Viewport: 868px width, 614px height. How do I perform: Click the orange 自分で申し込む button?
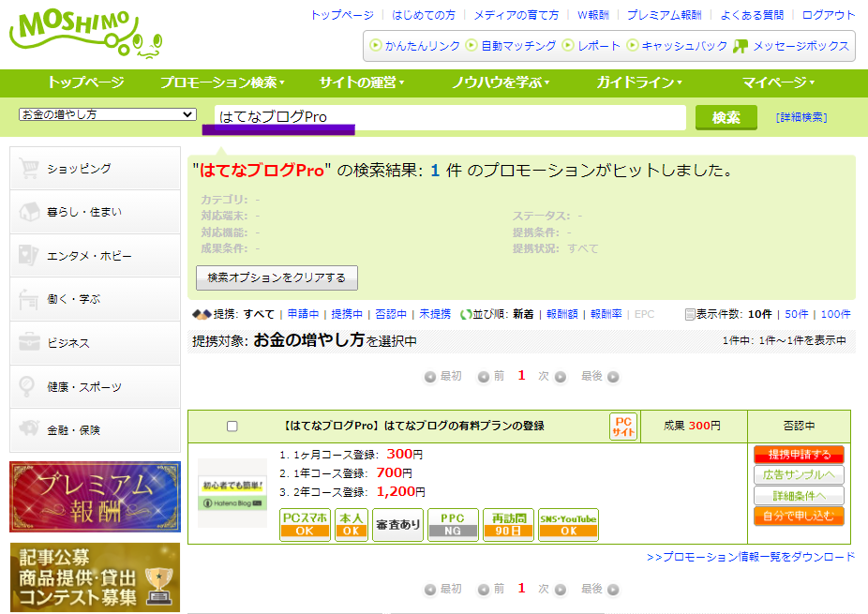(x=799, y=516)
